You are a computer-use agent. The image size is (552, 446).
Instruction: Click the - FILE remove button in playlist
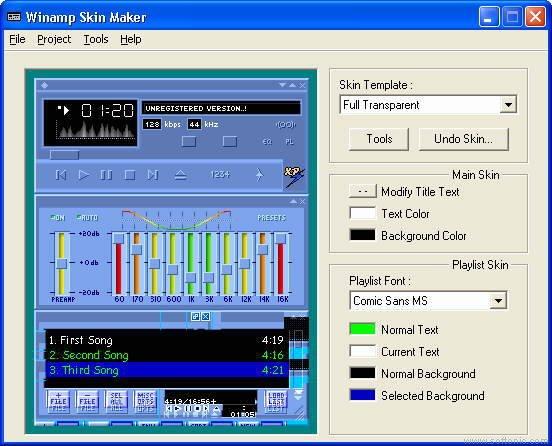pos(87,401)
